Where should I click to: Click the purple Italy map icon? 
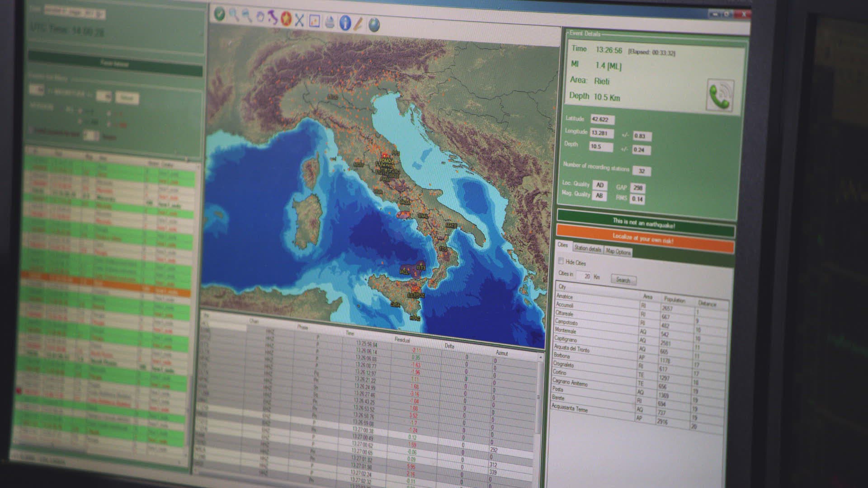click(x=273, y=18)
